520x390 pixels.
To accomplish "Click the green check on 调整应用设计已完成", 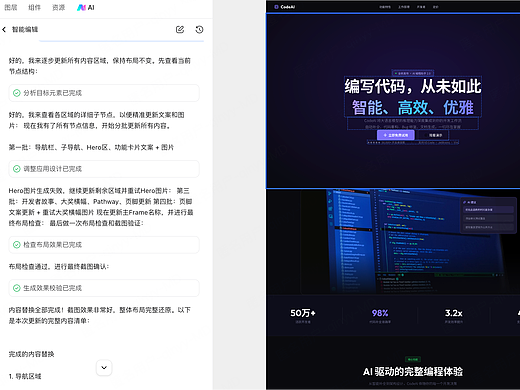I will (x=17, y=169).
